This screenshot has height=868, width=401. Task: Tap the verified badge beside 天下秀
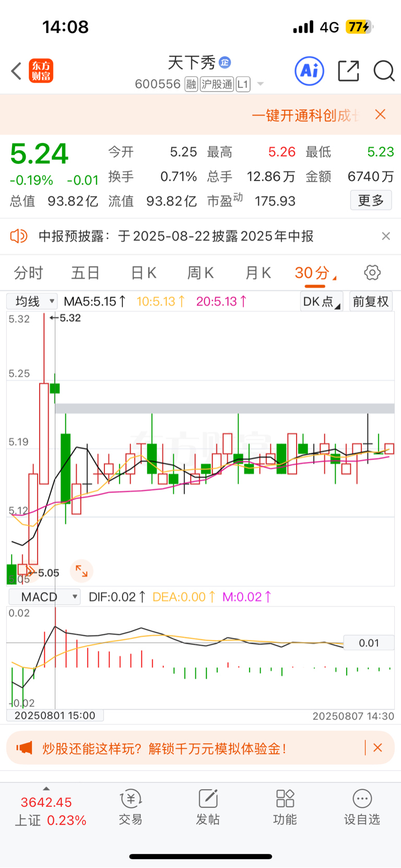225,63
